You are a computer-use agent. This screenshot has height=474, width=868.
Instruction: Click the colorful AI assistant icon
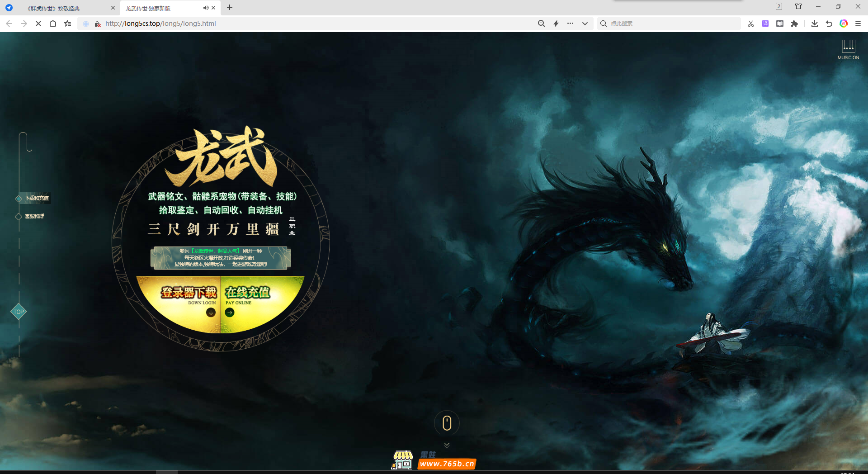pyautogui.click(x=844, y=24)
